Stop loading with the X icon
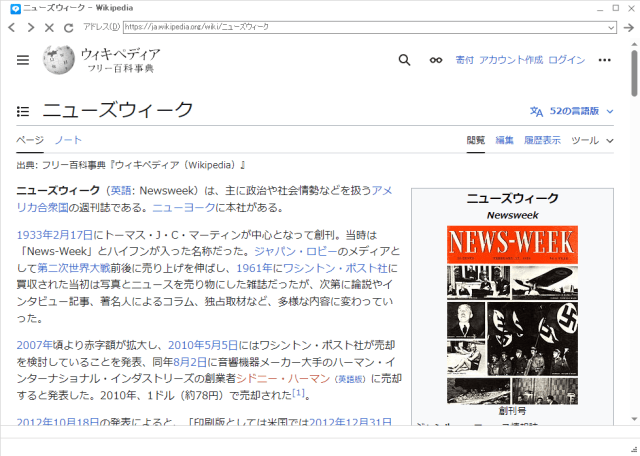This screenshot has height=456, width=640. 49,27
